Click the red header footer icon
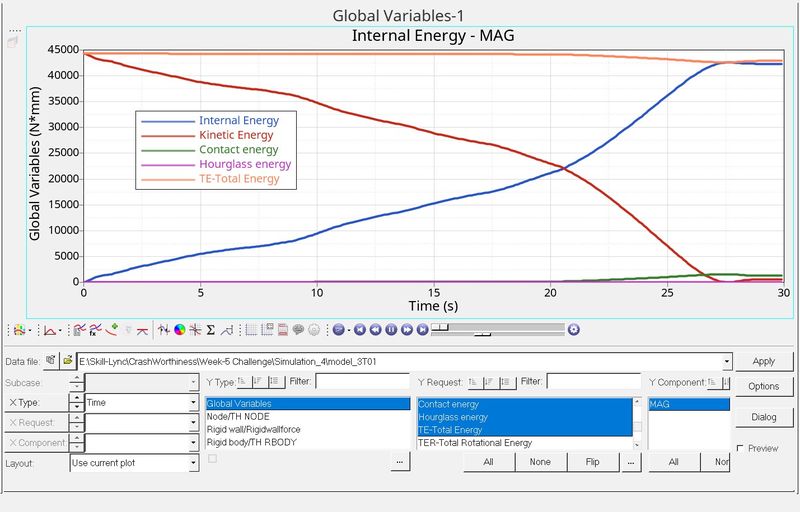The image size is (800, 512). [x=283, y=330]
